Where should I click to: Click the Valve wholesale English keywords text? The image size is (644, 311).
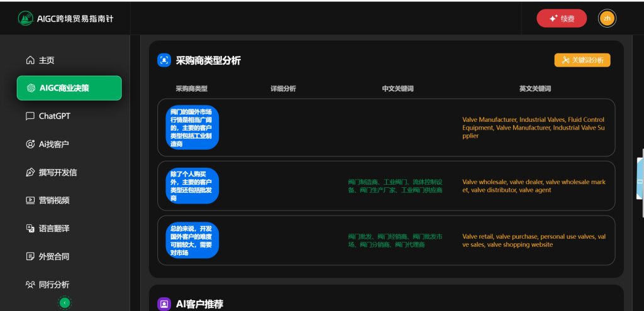533,186
